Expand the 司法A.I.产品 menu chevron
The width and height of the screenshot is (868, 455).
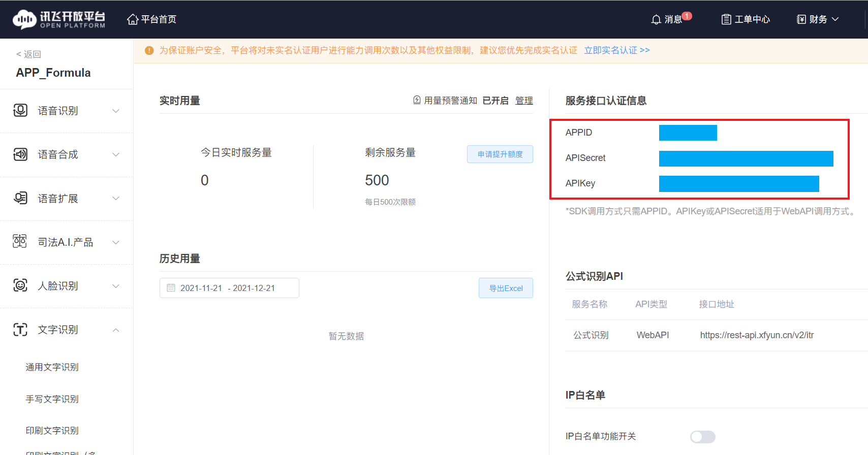(x=116, y=242)
